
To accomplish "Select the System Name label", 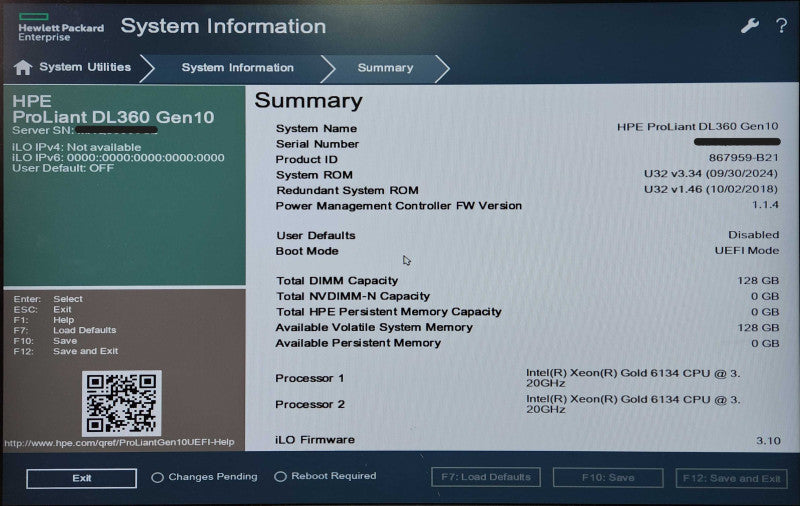I will (316, 129).
